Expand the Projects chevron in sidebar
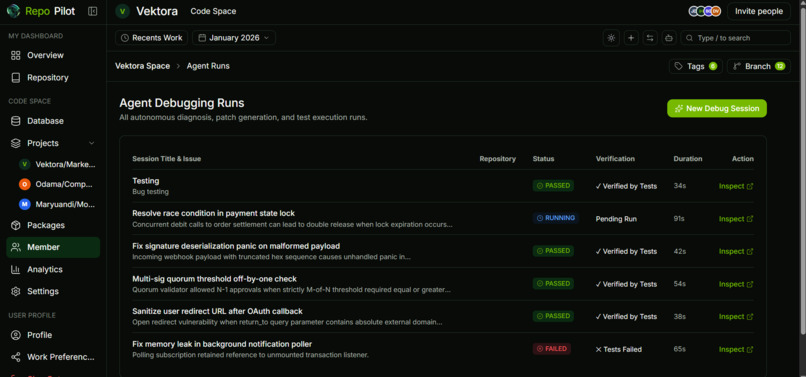Viewport: 806px width, 377px height. 91,143
